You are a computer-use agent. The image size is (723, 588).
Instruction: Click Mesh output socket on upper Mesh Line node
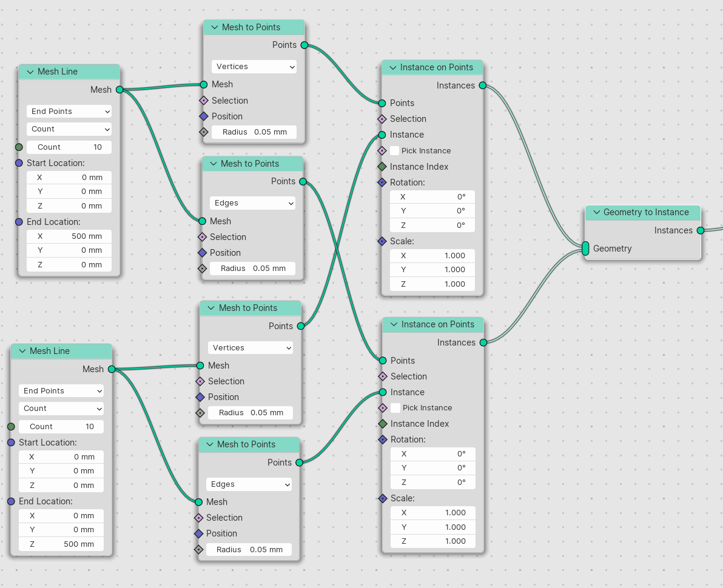point(119,90)
